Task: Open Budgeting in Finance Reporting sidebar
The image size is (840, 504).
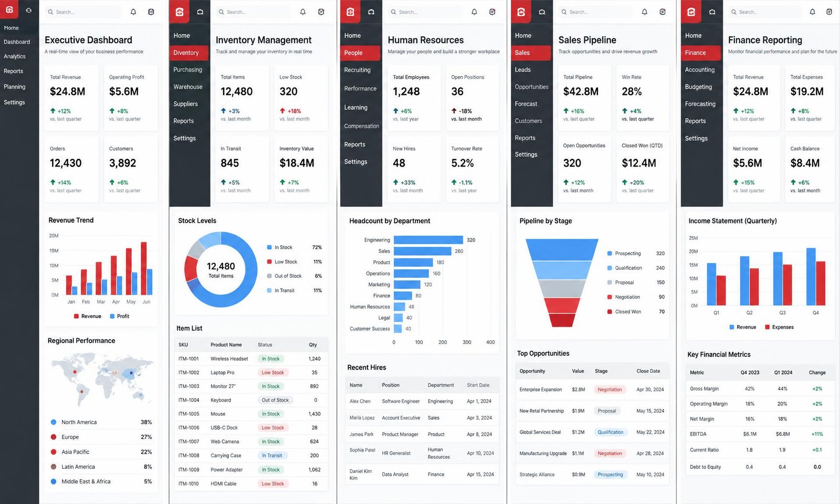Action: (699, 87)
